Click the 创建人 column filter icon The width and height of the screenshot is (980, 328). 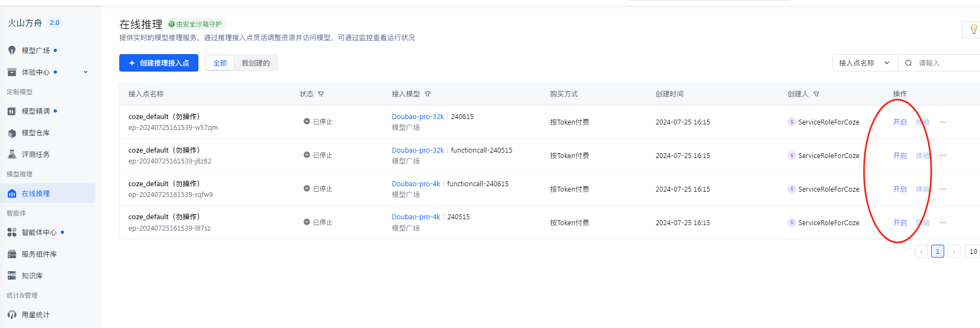click(x=816, y=94)
